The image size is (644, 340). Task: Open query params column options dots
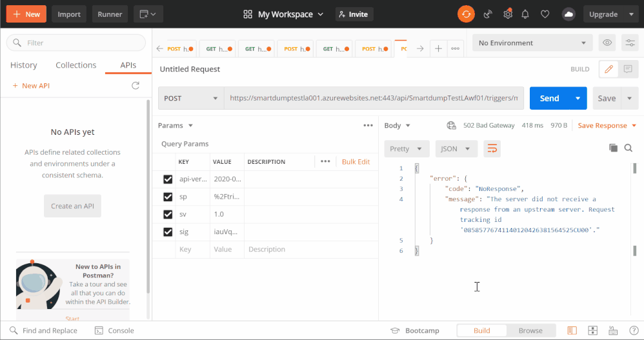click(x=325, y=161)
